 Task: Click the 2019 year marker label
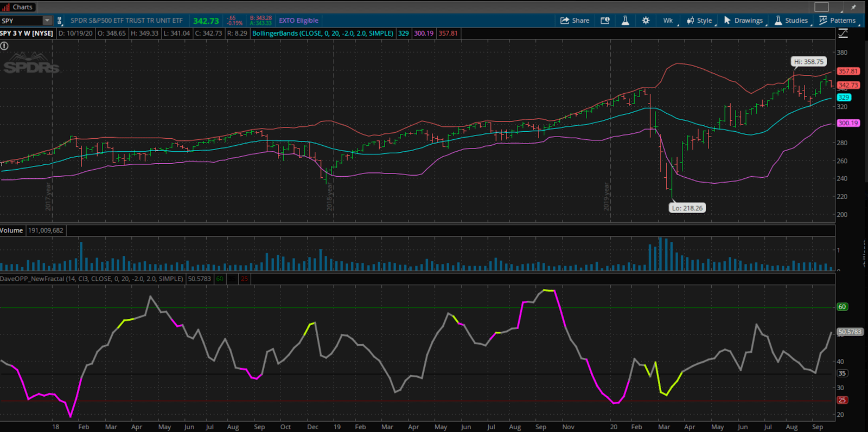click(x=607, y=196)
